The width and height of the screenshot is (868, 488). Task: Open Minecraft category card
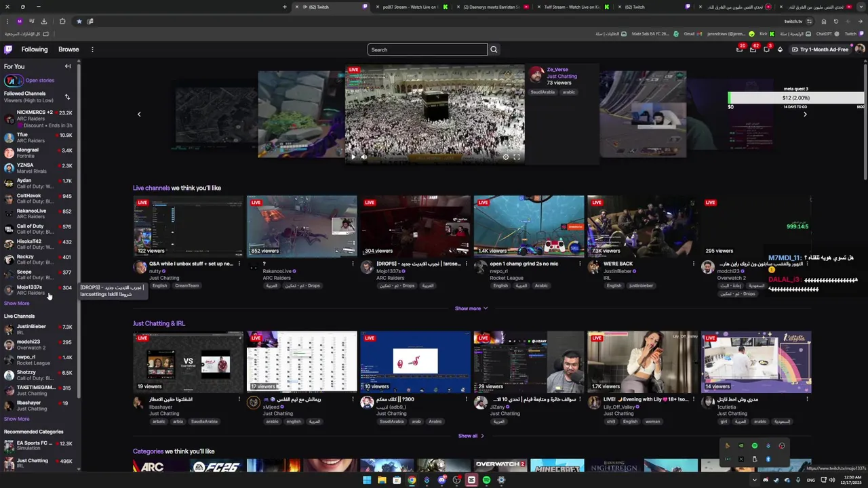pyautogui.click(x=557, y=465)
